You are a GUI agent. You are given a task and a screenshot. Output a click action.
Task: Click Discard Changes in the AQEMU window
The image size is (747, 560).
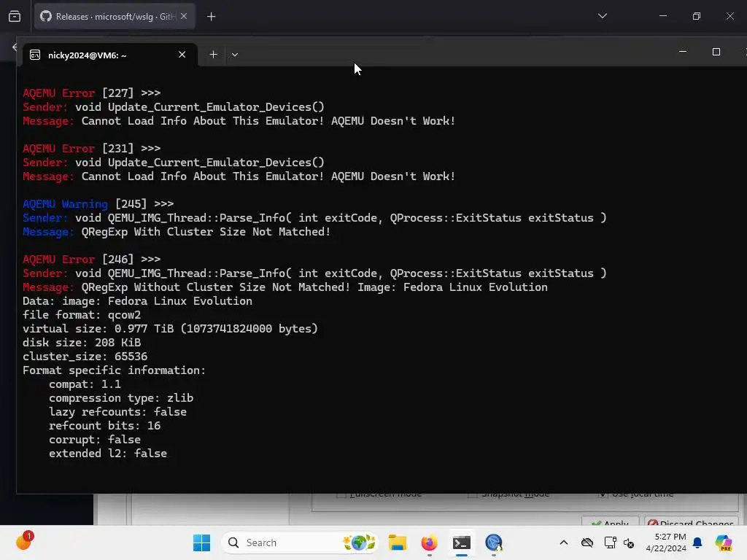pos(691,523)
